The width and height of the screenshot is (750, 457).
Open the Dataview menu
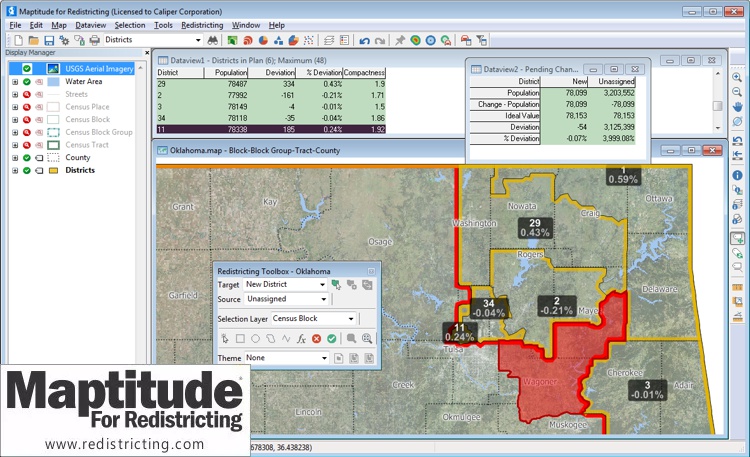point(91,24)
